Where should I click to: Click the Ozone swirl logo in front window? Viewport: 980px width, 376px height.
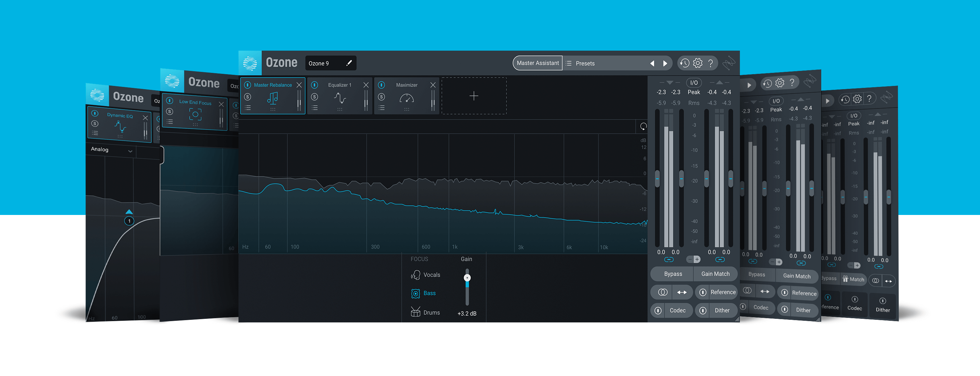250,63
